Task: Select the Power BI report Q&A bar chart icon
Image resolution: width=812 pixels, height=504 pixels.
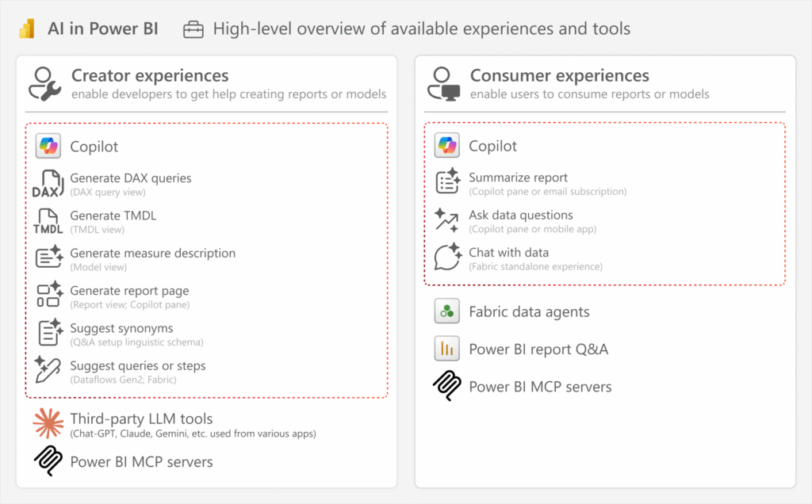Action: (x=446, y=349)
